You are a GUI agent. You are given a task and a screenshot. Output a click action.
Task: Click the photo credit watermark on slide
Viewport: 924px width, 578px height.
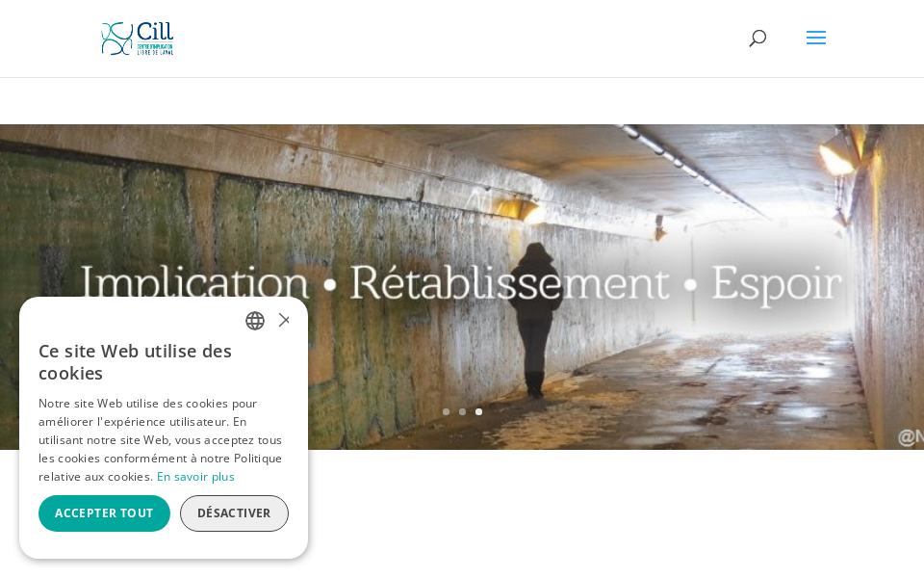(911, 437)
